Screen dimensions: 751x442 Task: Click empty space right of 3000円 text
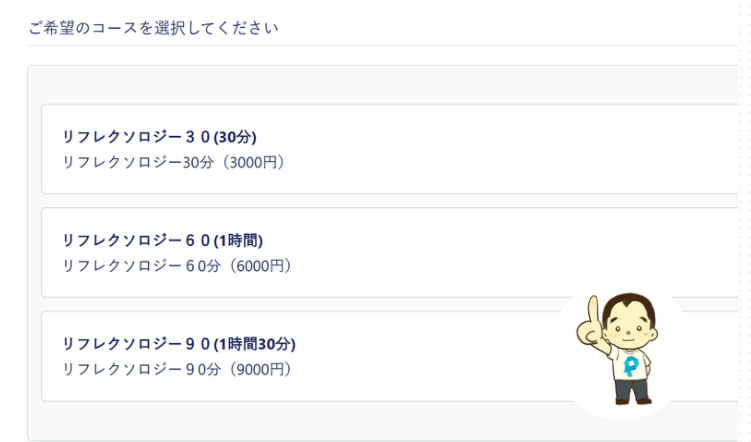point(479,162)
